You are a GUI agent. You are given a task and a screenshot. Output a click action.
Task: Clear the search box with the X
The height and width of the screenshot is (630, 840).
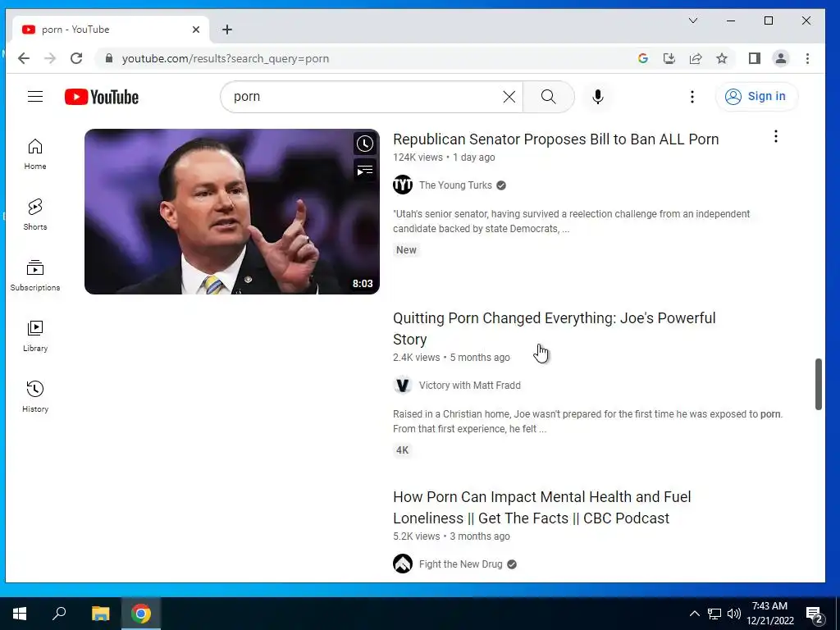[509, 97]
